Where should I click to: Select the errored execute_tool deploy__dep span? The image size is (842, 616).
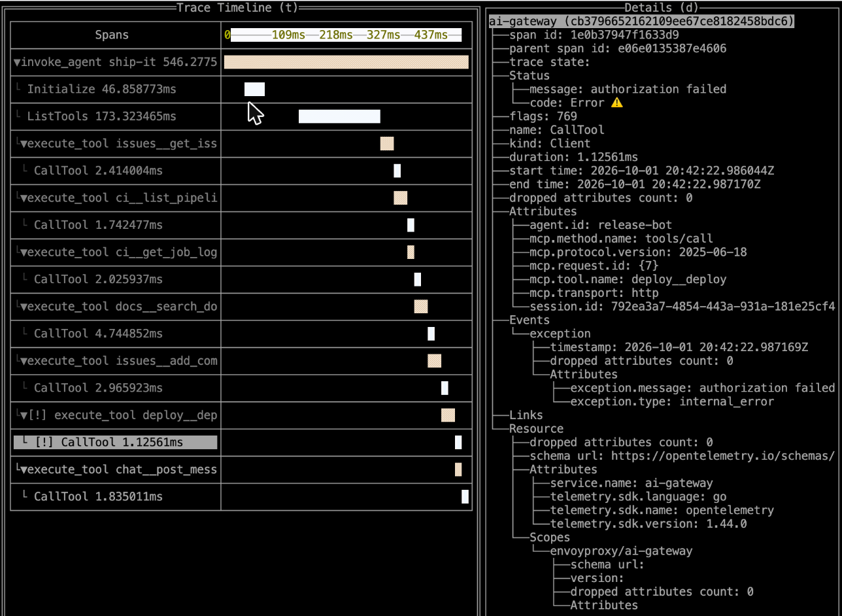pos(116,415)
